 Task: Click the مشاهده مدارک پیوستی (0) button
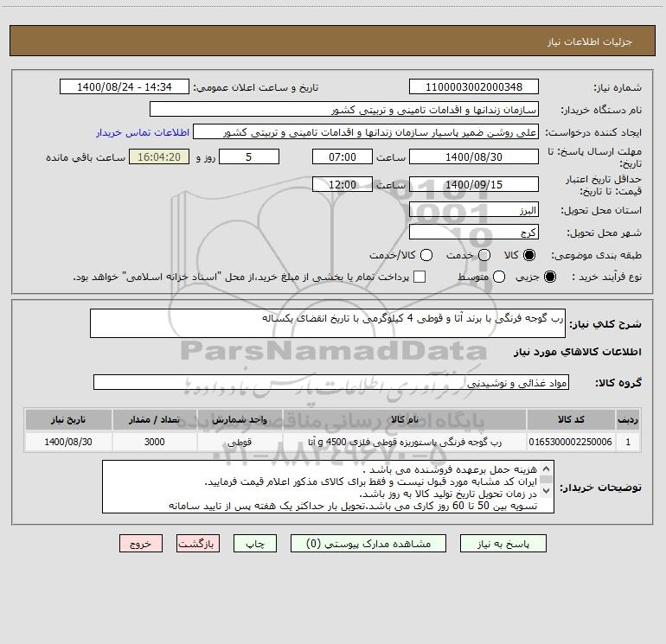(368, 544)
